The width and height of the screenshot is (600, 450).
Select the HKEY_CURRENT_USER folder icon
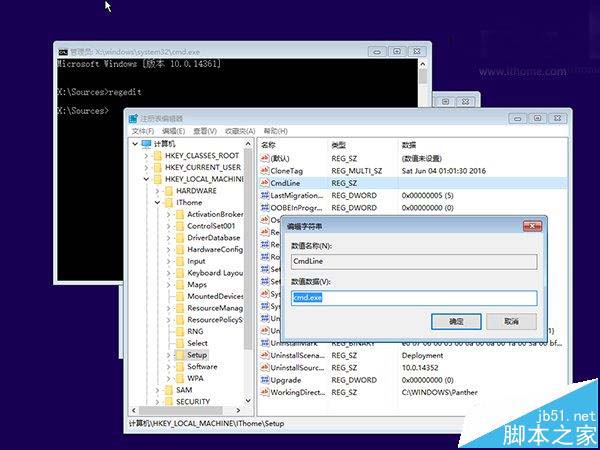point(157,168)
